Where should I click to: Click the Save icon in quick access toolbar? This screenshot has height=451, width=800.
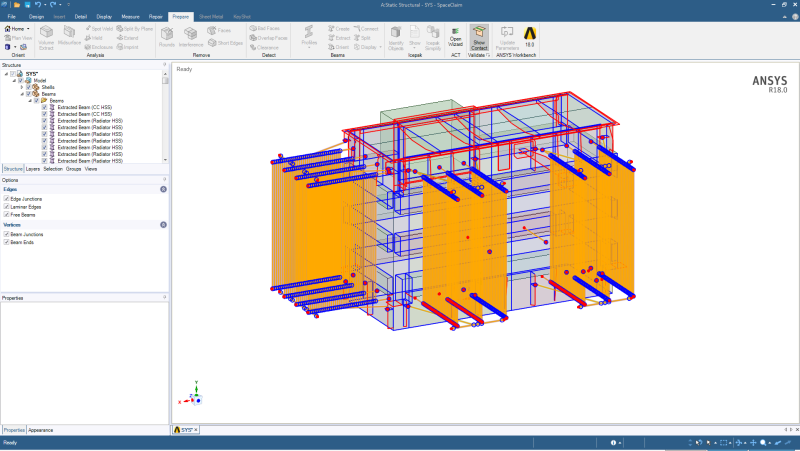pyautogui.click(x=27, y=5)
